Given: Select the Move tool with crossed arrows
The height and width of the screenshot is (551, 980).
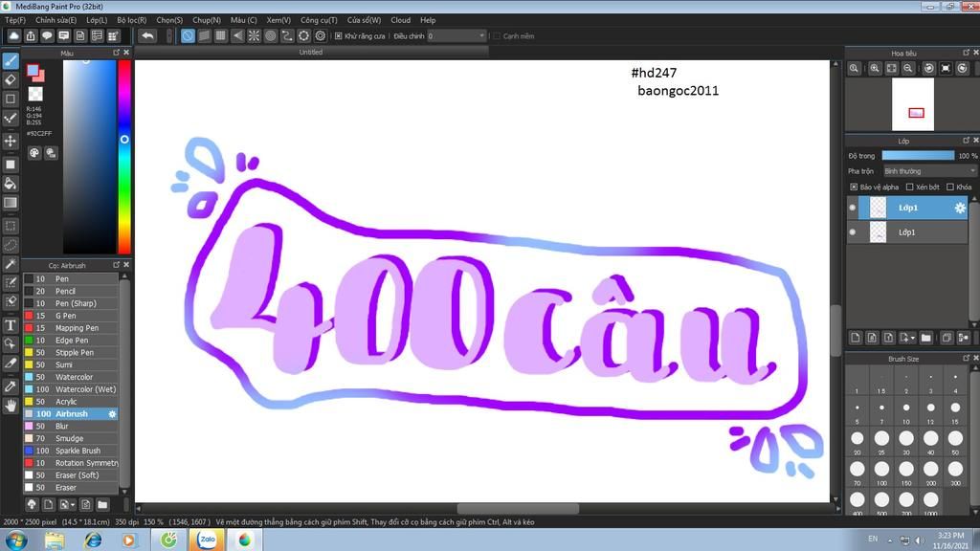Looking at the screenshot, I should pyautogui.click(x=11, y=141).
